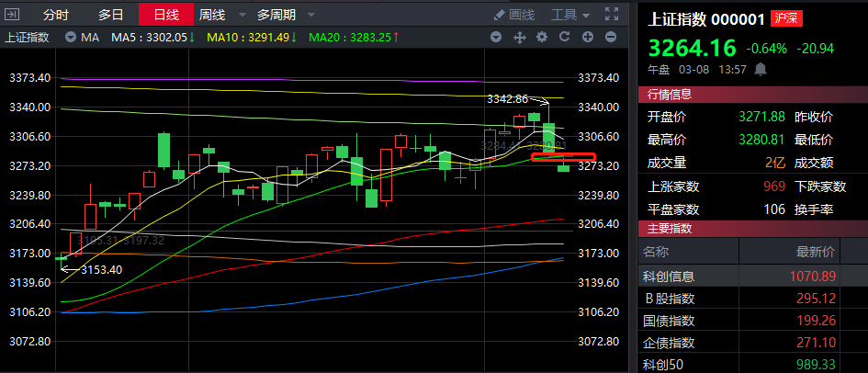
Task: Click the red highlighted box on chart
Action: pyautogui.click(x=563, y=157)
